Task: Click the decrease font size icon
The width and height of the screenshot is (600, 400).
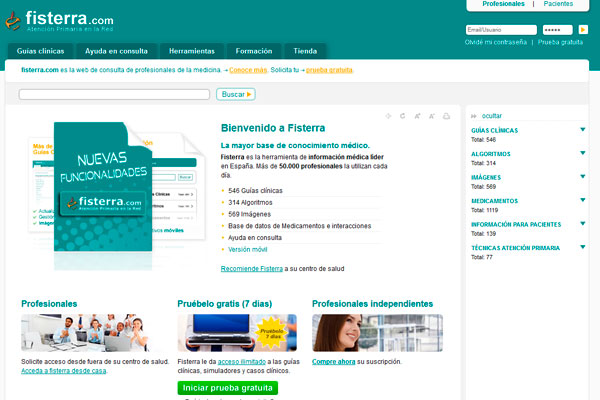Action: coord(432,116)
